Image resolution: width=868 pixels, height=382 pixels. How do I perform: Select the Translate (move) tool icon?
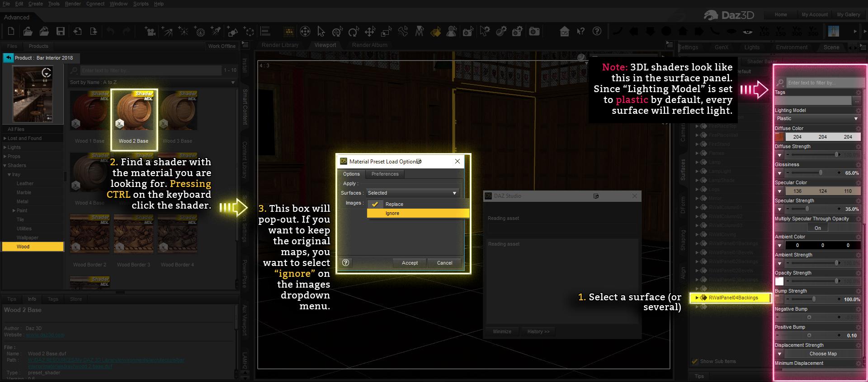370,31
